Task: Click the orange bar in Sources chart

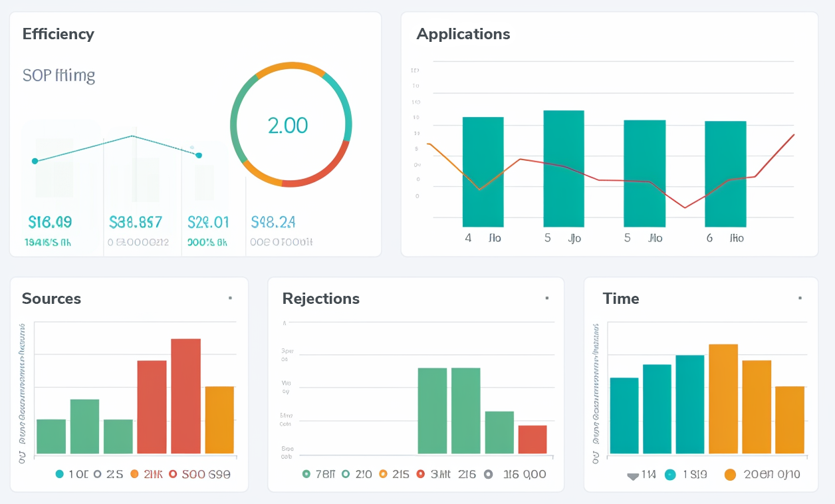Action: (219, 420)
